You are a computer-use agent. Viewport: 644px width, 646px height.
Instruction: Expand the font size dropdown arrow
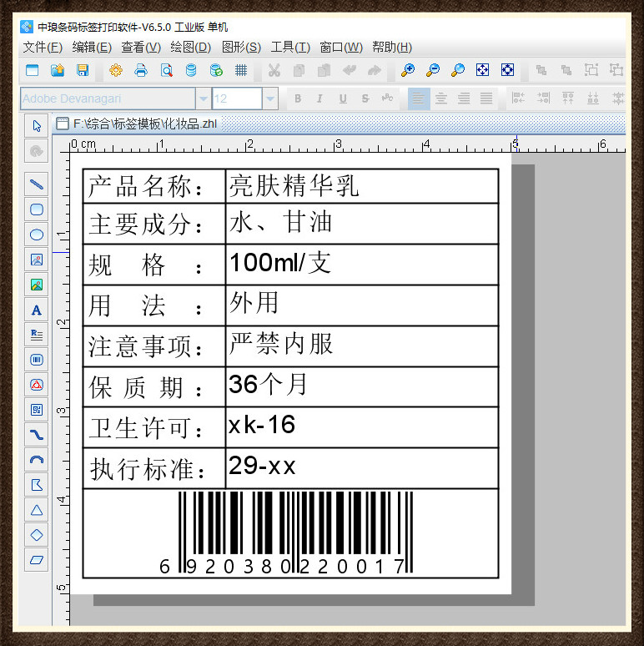(270, 98)
